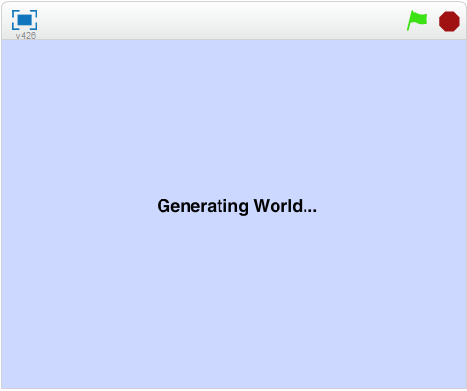Start the project with the green flag
The image size is (467, 391).
(417, 21)
